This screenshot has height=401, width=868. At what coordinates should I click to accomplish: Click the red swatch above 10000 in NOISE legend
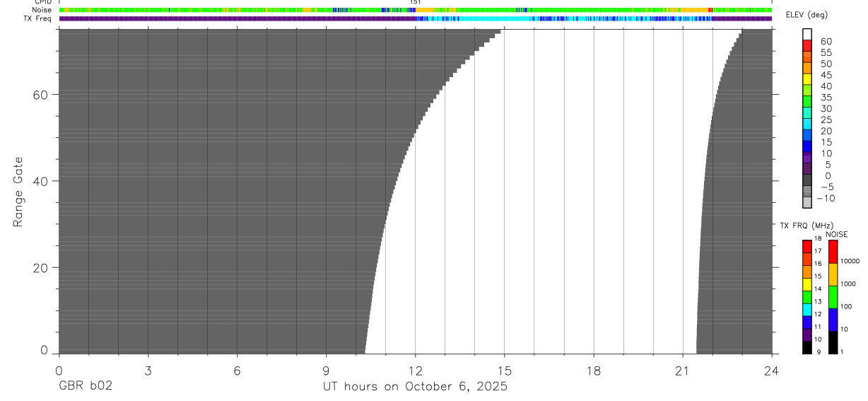click(x=833, y=252)
